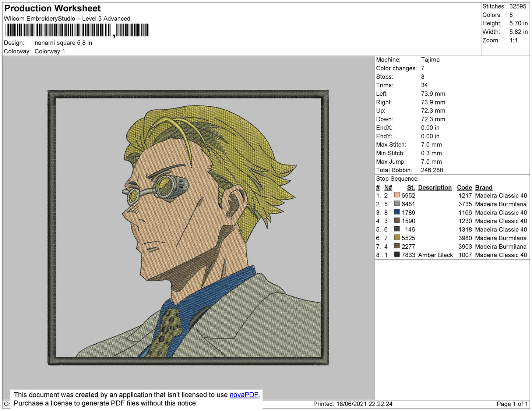Select the dark gray swatch for stop 5
Screen dimensions: 532x411
click(397, 229)
